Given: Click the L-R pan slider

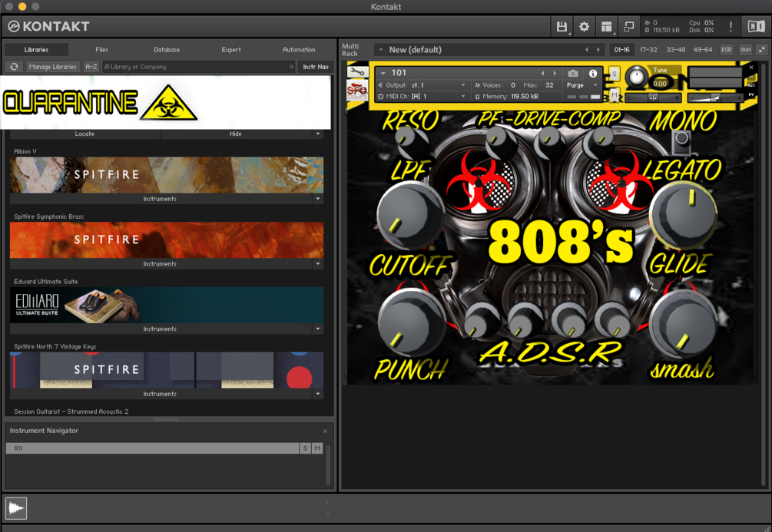Looking at the screenshot, I should (x=654, y=97).
